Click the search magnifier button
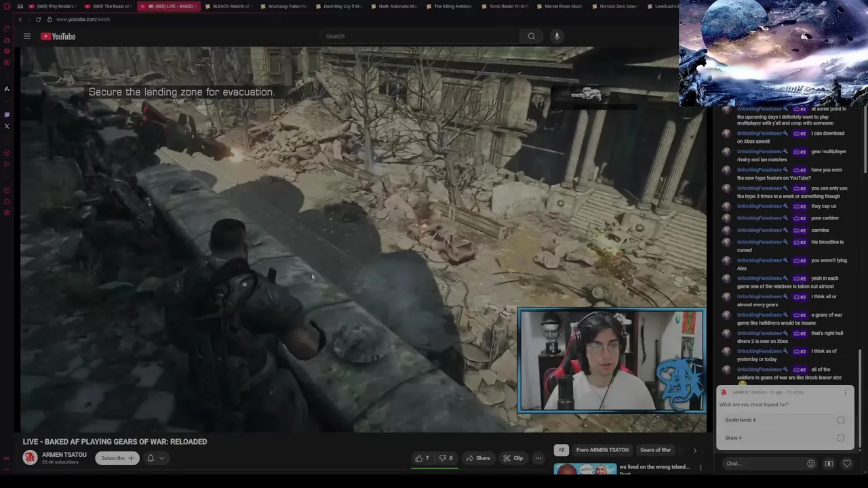Image resolution: width=868 pixels, height=488 pixels. click(x=531, y=36)
